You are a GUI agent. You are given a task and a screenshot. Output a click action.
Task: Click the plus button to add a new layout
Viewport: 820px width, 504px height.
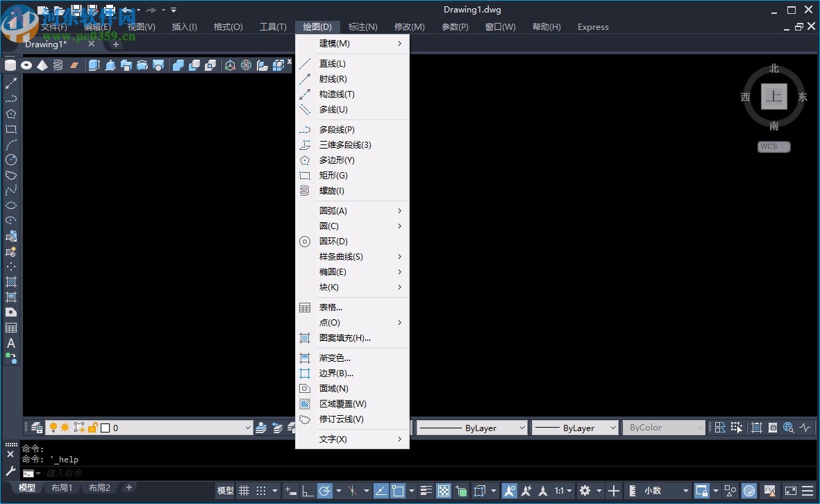tap(129, 487)
